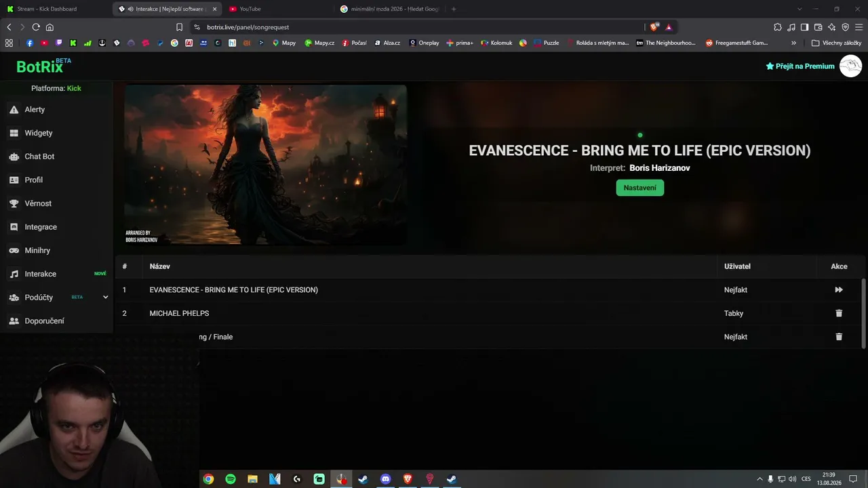
Task: Delete MICHAEL PHELPS from the queue
Action: tap(839, 313)
